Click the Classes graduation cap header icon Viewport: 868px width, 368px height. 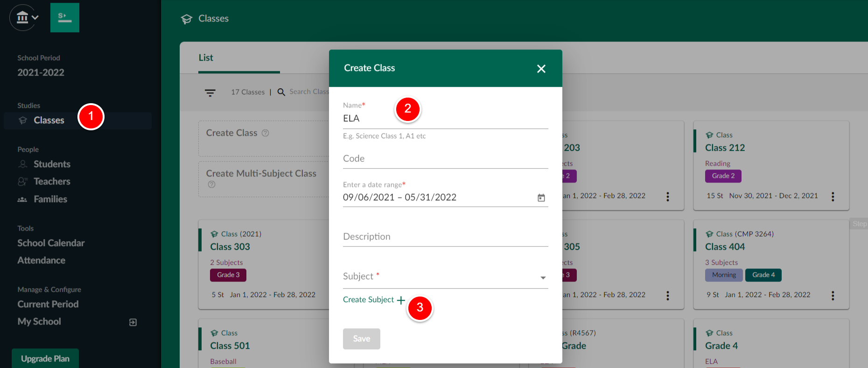pyautogui.click(x=187, y=19)
